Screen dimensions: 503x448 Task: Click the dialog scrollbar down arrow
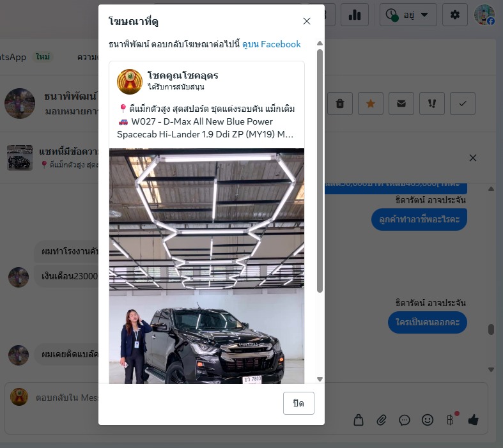320,379
